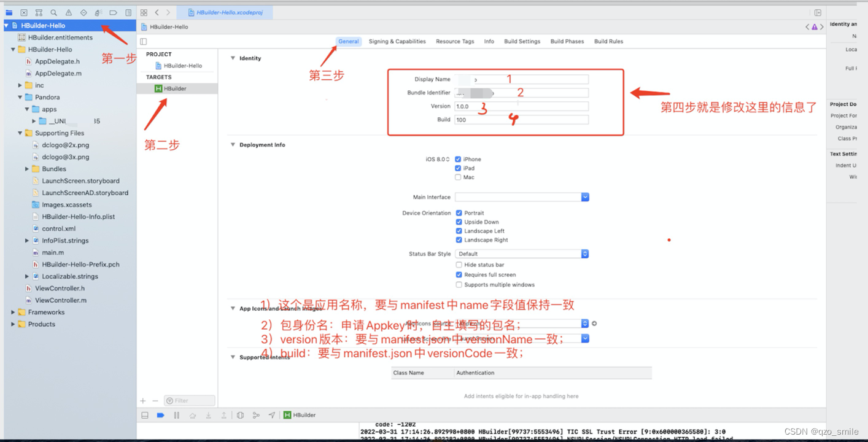This screenshot has height=442, width=868.
Task: Enable the Mac device checkbox
Action: [x=459, y=177]
